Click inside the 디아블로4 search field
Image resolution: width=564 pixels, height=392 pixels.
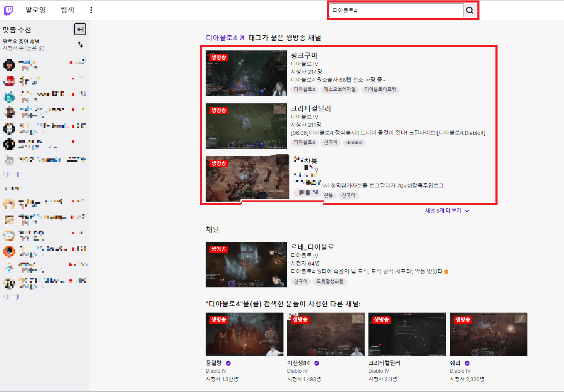click(x=395, y=10)
